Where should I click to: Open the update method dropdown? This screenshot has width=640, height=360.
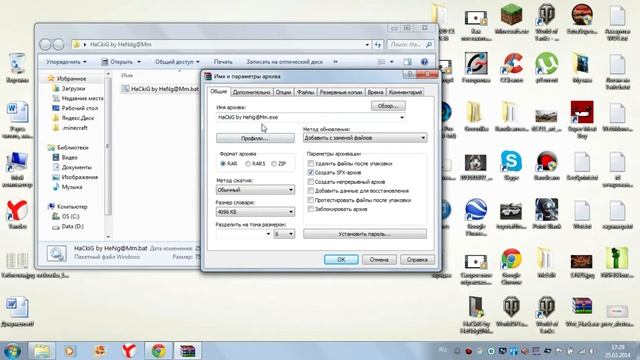tap(365, 138)
